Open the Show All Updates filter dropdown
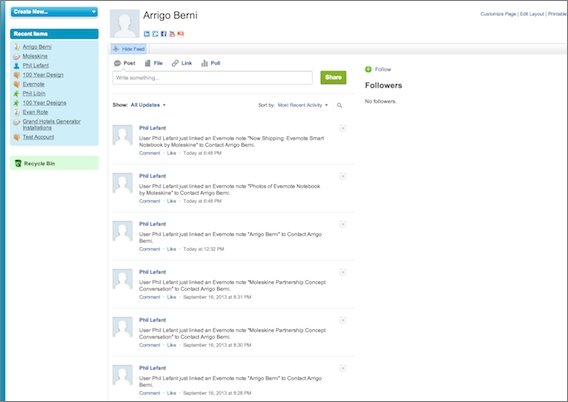 (148, 105)
